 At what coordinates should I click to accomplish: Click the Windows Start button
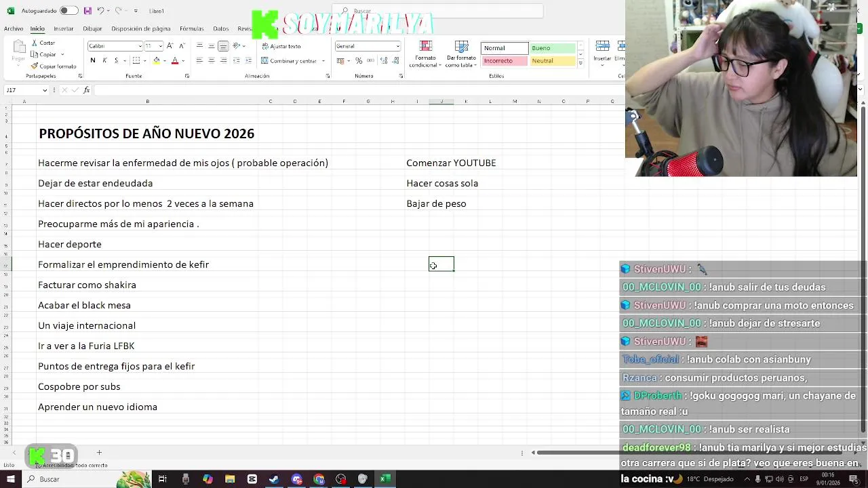(x=10, y=479)
